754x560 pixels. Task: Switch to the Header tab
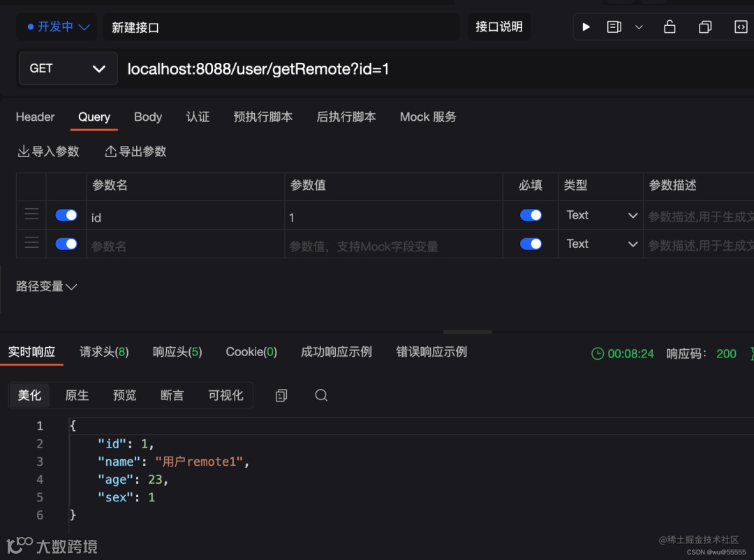35,117
